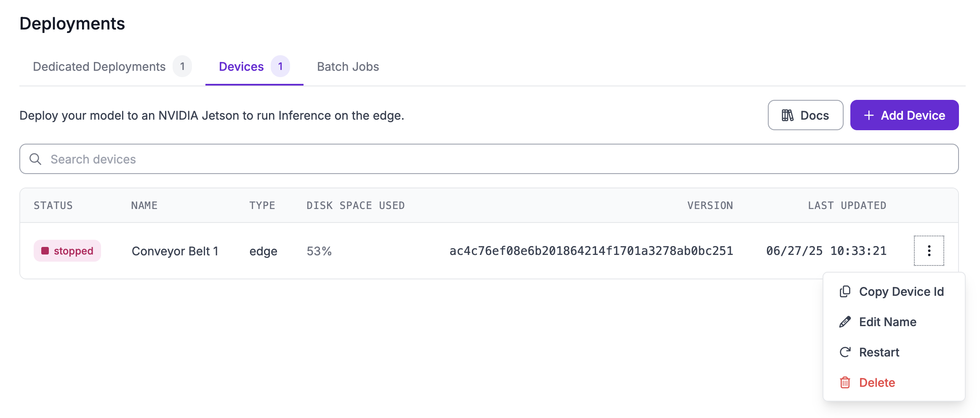Click the DISK SPACE USED column header
The width and height of the screenshot is (980, 418).
click(x=355, y=206)
